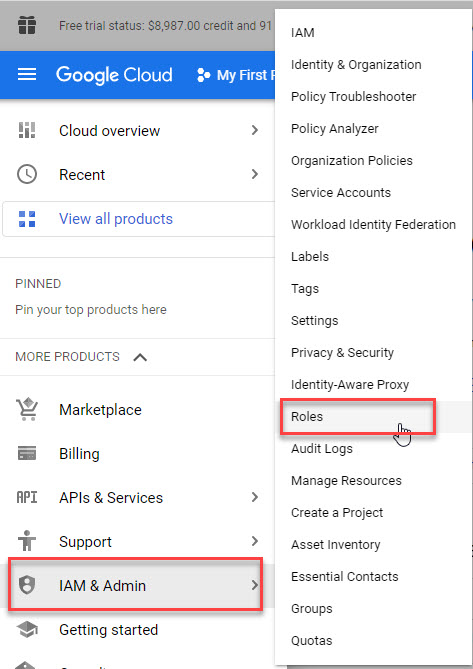Click the Cloud overview dashboard icon
The image size is (473, 669).
27,130
